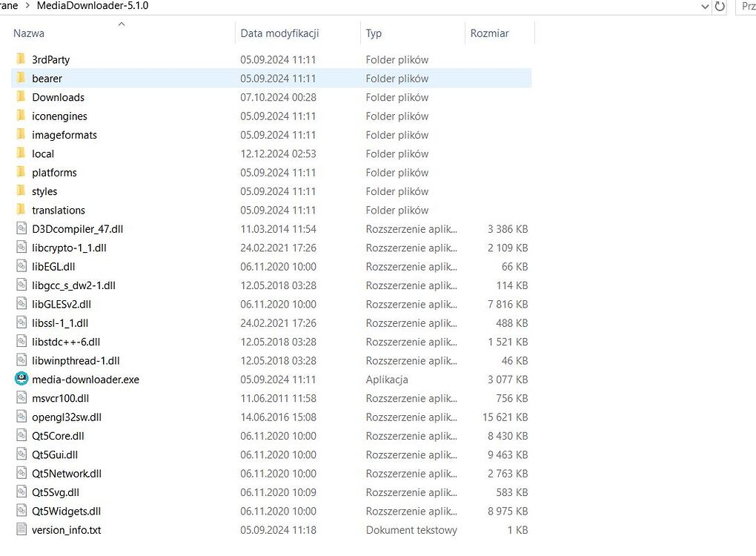Select the bearer folder icon
Screen dimensions: 756x556
click(x=21, y=78)
